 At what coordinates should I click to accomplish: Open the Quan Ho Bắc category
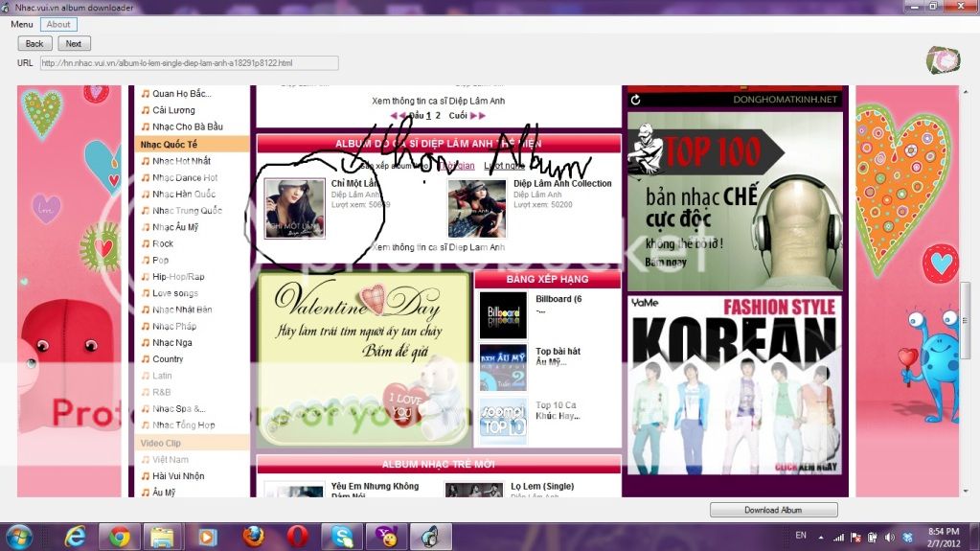[x=181, y=94]
